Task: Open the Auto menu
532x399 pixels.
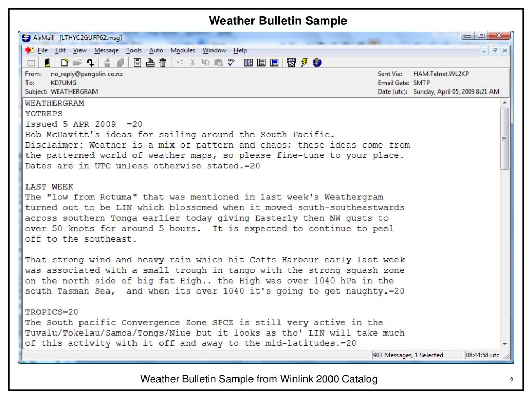Action: coord(156,50)
